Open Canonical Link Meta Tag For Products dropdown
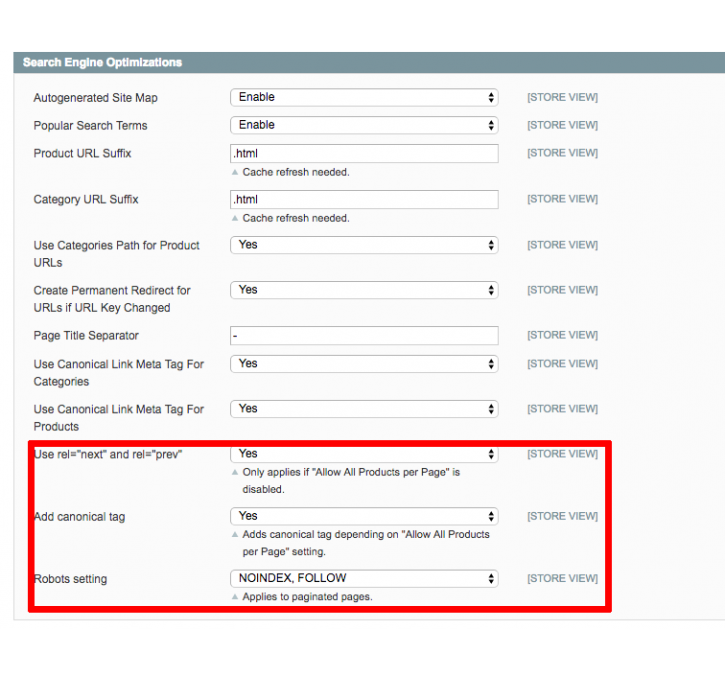 coord(364,409)
